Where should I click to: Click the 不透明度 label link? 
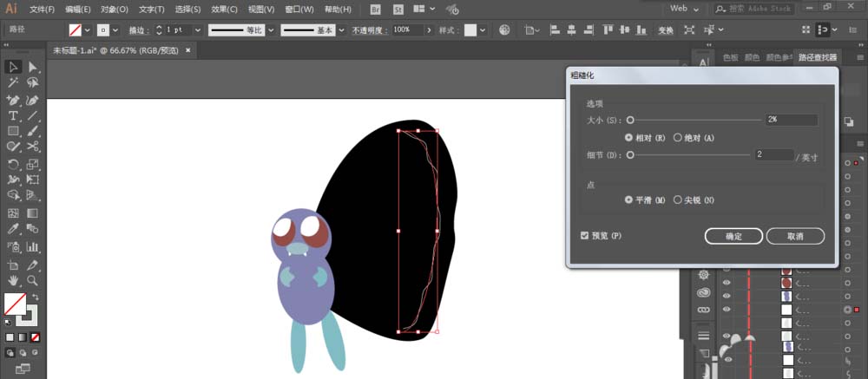(x=370, y=30)
